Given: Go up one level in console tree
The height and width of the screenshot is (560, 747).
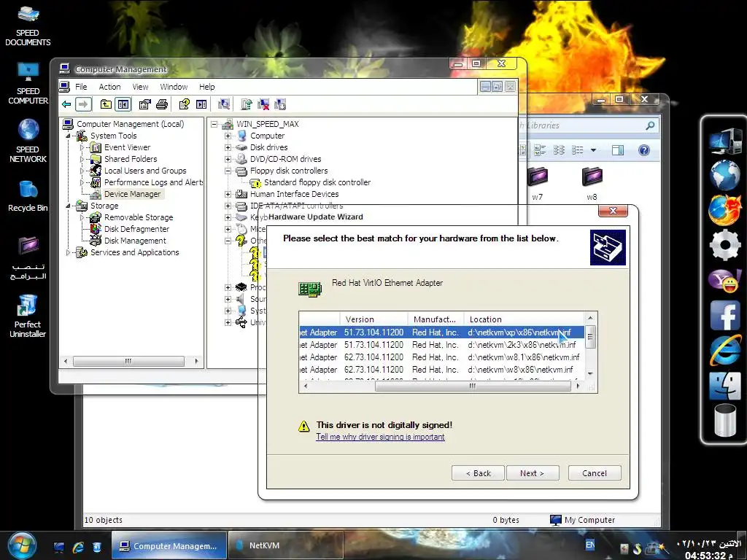Looking at the screenshot, I should [106, 104].
